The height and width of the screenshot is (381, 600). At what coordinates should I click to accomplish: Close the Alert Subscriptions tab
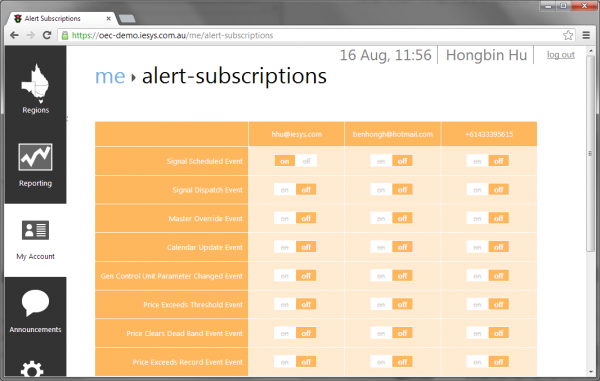click(x=109, y=18)
